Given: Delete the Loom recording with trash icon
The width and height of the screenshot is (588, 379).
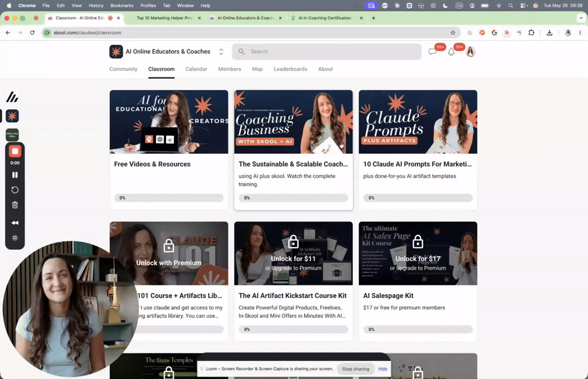Looking at the screenshot, I should pyautogui.click(x=15, y=205).
